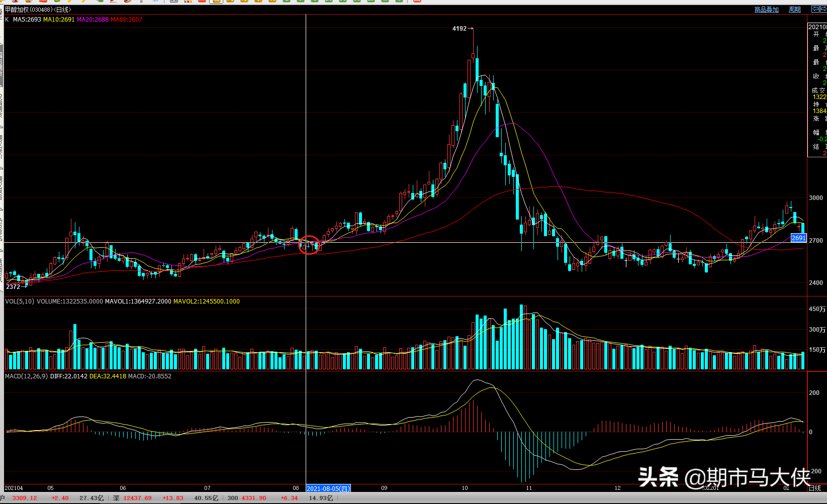Select the MA10:2691 moving average label
Viewport: 827px width, 504px height.
coord(59,20)
